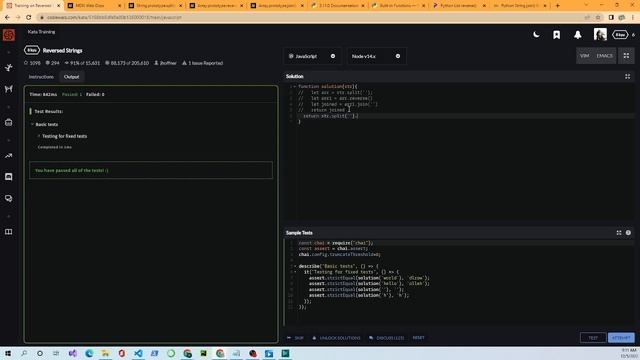640x360 pixels.
Task: Open the Practice (martial artist) sidebar icon
Action: 9,67
